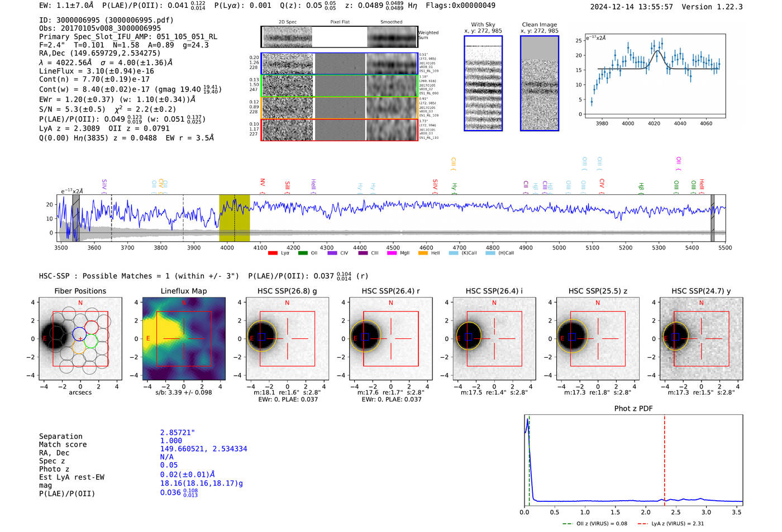
Task: Open the HSC SSP(24.7) y cutout
Action: [702, 338]
